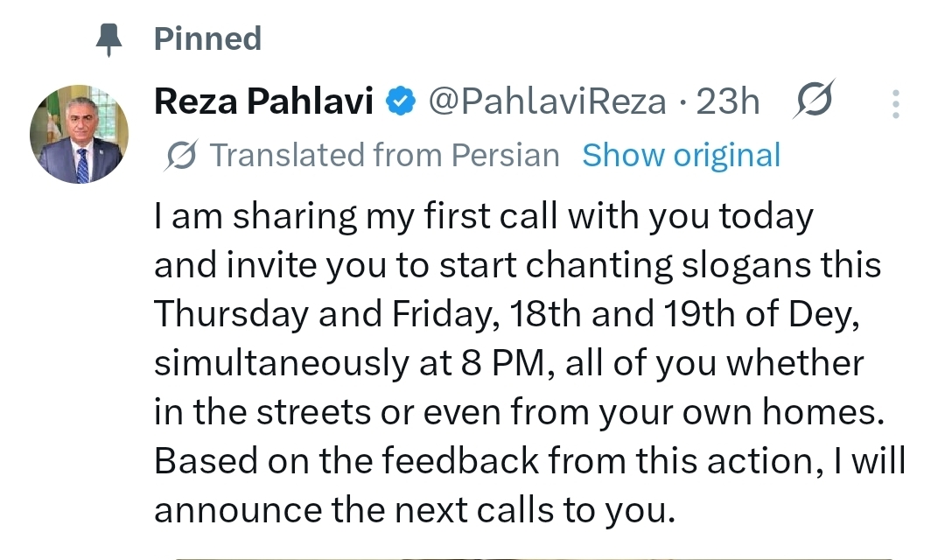Click the small Grok translation icon
The image size is (945, 560).
coord(180,156)
